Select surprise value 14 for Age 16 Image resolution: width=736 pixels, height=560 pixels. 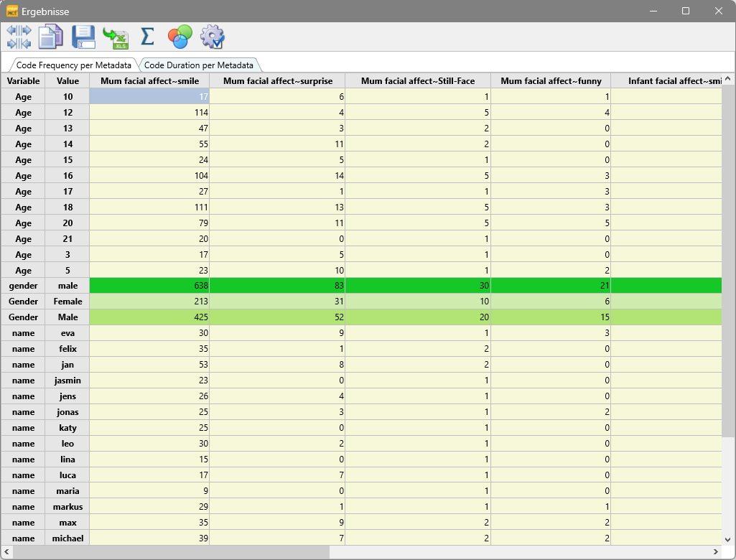tap(277, 176)
